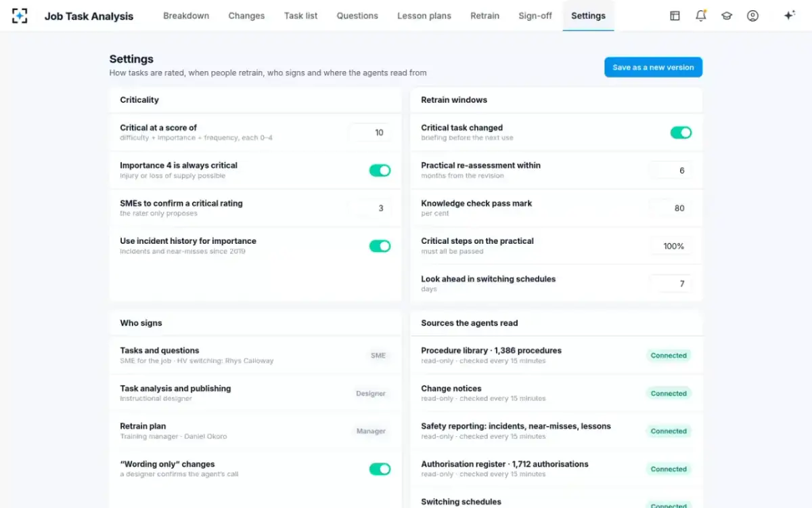The image size is (812, 508).
Task: Edit the Critical at a score of field
Action: (x=369, y=133)
